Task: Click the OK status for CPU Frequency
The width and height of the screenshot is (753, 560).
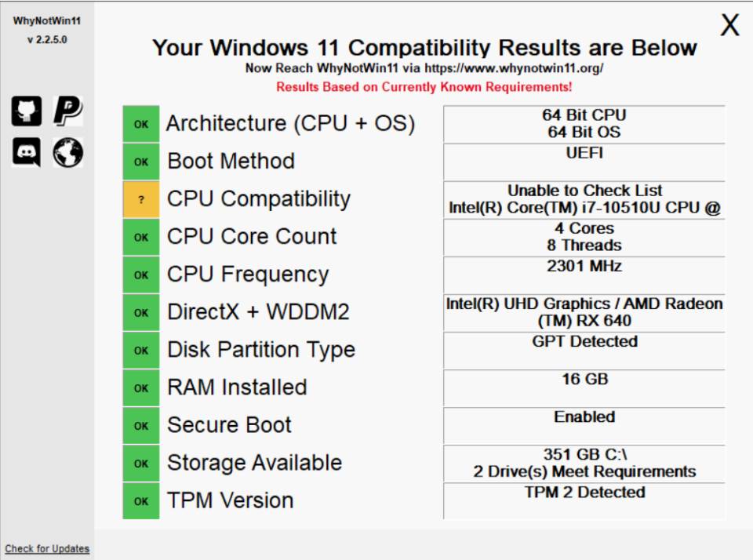Action: 140,275
